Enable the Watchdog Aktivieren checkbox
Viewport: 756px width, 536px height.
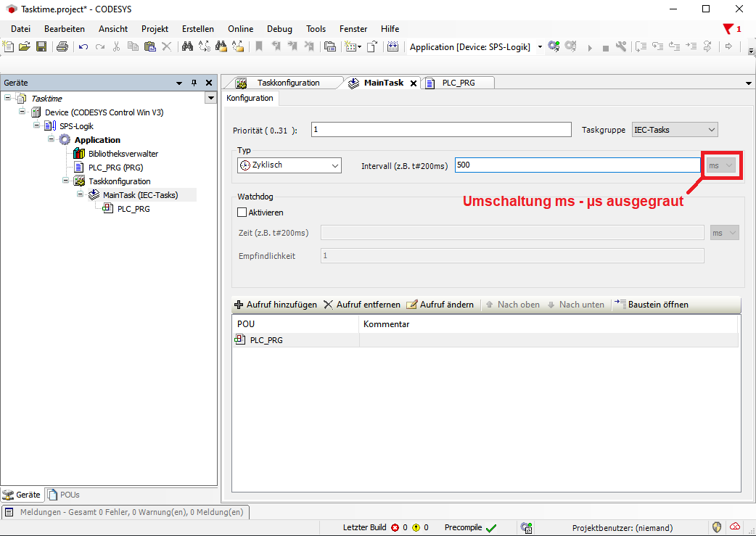(x=243, y=213)
